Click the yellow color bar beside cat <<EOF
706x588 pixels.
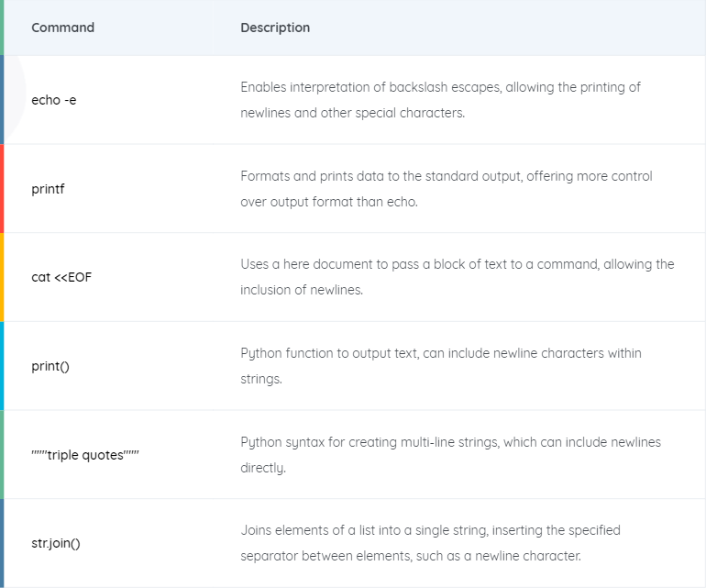point(2,277)
